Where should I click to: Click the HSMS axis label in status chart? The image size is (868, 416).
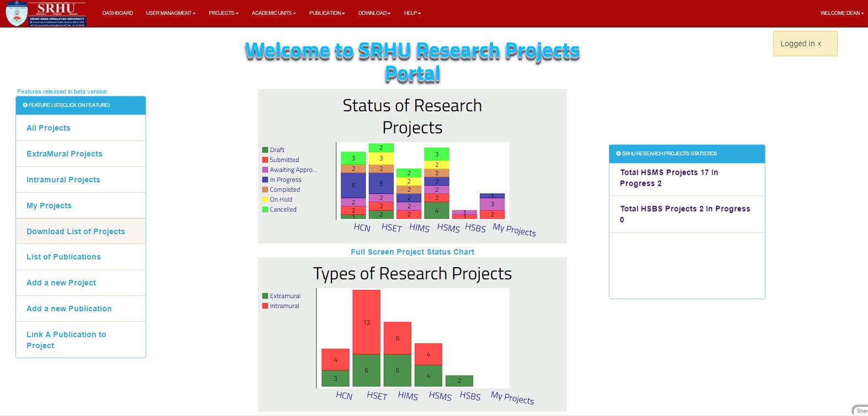[x=448, y=228]
